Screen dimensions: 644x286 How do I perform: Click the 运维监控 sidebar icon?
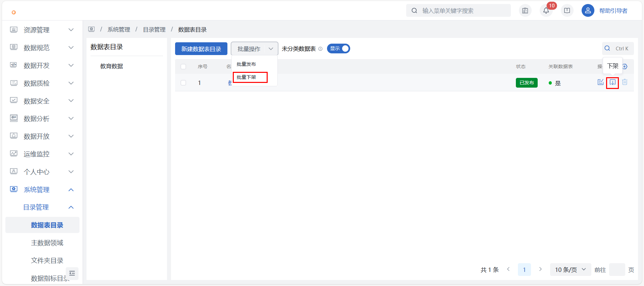click(x=14, y=154)
